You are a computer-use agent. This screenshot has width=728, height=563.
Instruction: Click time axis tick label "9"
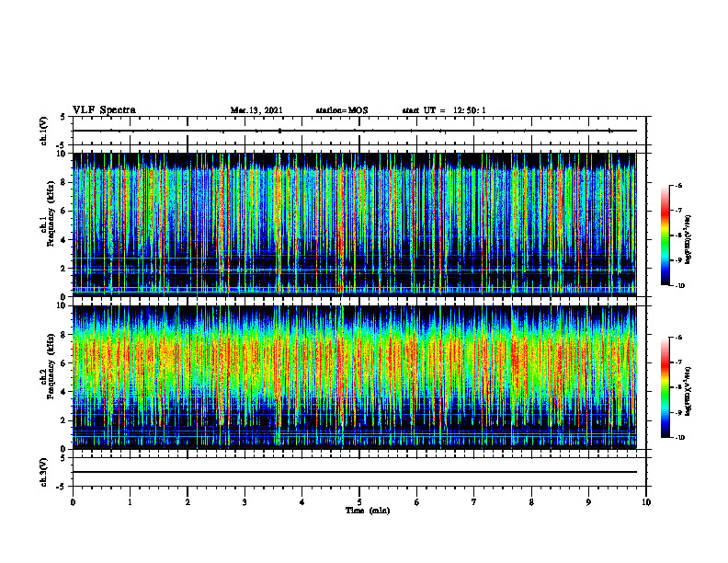click(x=588, y=502)
